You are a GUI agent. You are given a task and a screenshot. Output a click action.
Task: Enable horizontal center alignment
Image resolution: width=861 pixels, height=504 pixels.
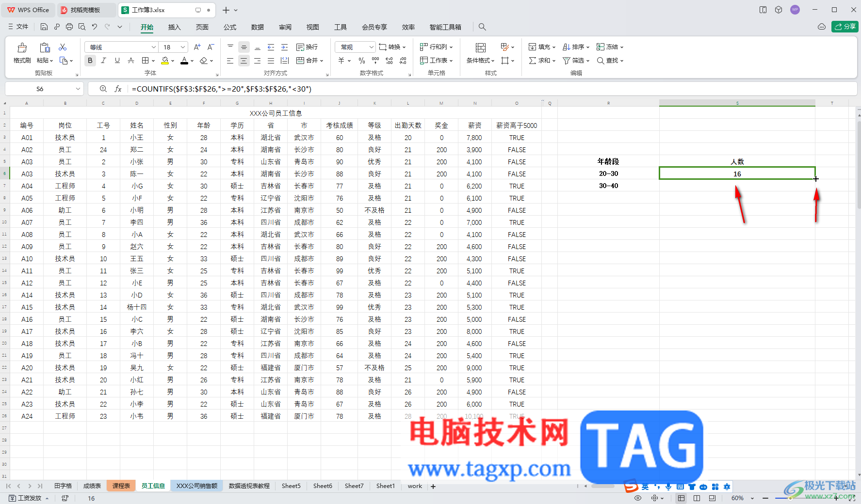tap(244, 61)
